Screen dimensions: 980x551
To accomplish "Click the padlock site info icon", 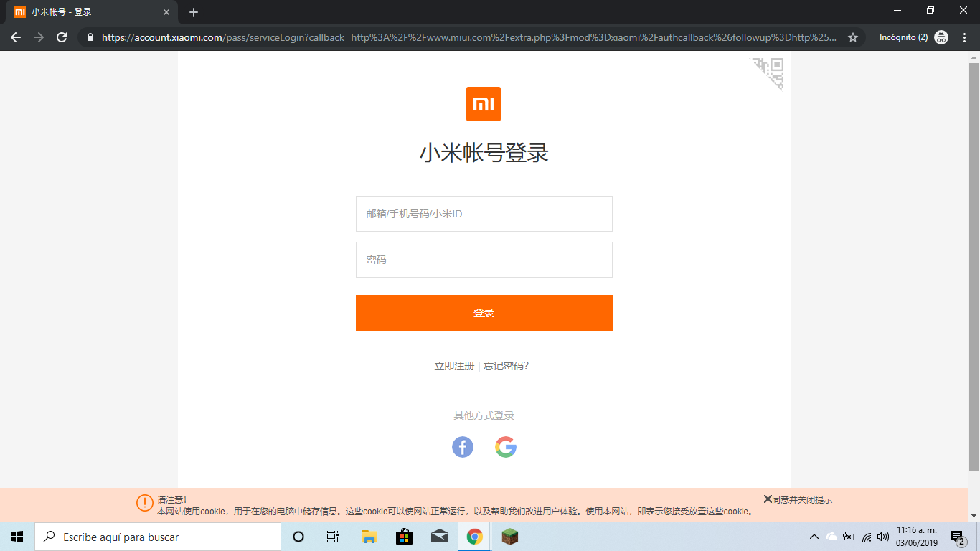I will coord(90,37).
